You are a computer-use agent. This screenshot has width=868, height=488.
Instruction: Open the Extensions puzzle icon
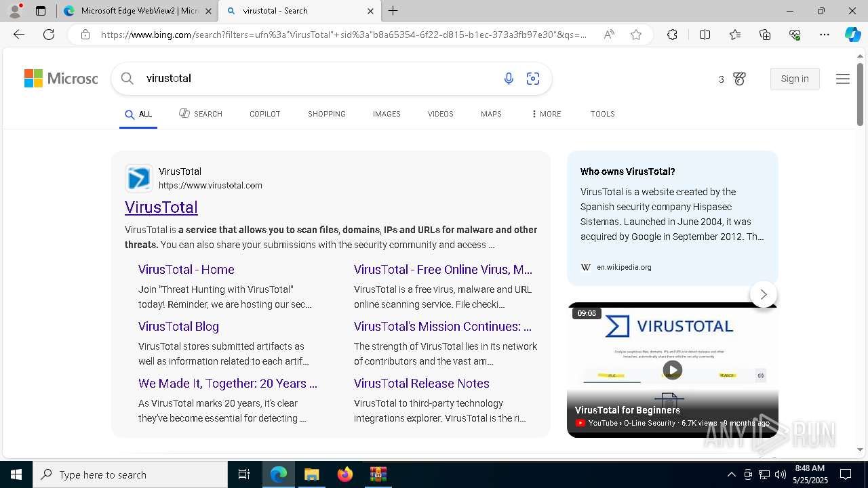coord(672,35)
